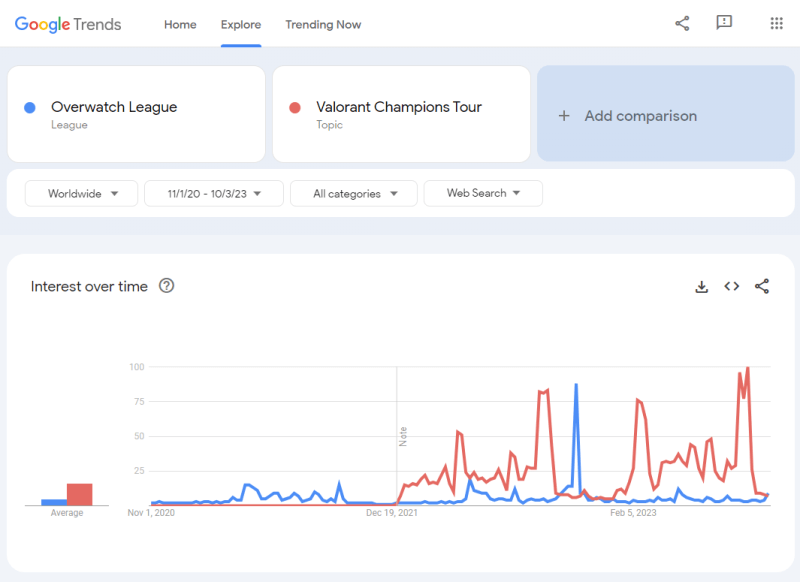The width and height of the screenshot is (800, 582).
Task: Open the Google apps grid icon
Action: click(776, 23)
